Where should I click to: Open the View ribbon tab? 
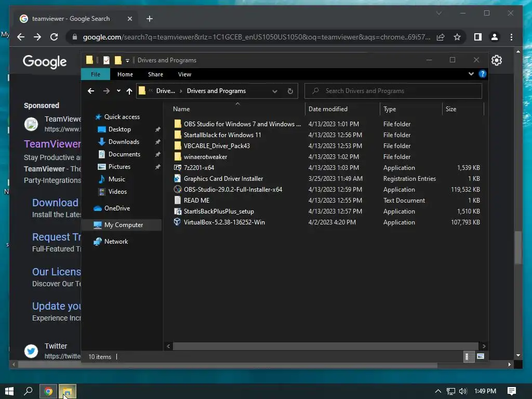(x=184, y=74)
